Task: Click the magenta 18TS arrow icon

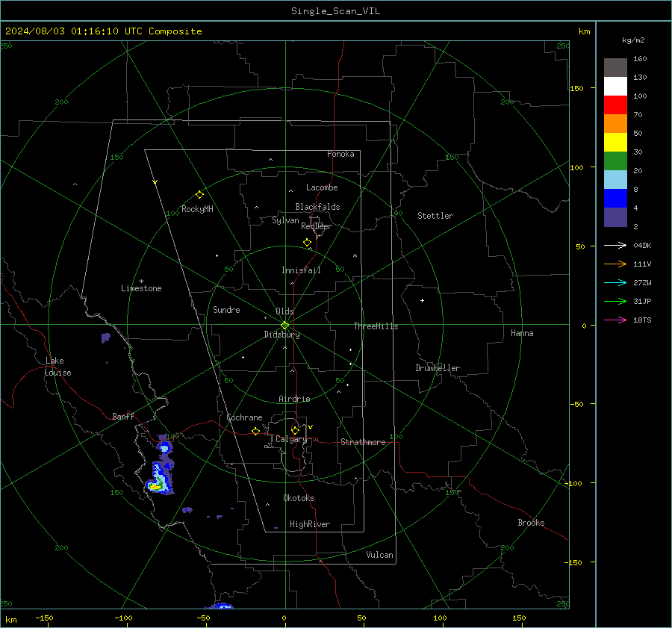Action: 615,320
